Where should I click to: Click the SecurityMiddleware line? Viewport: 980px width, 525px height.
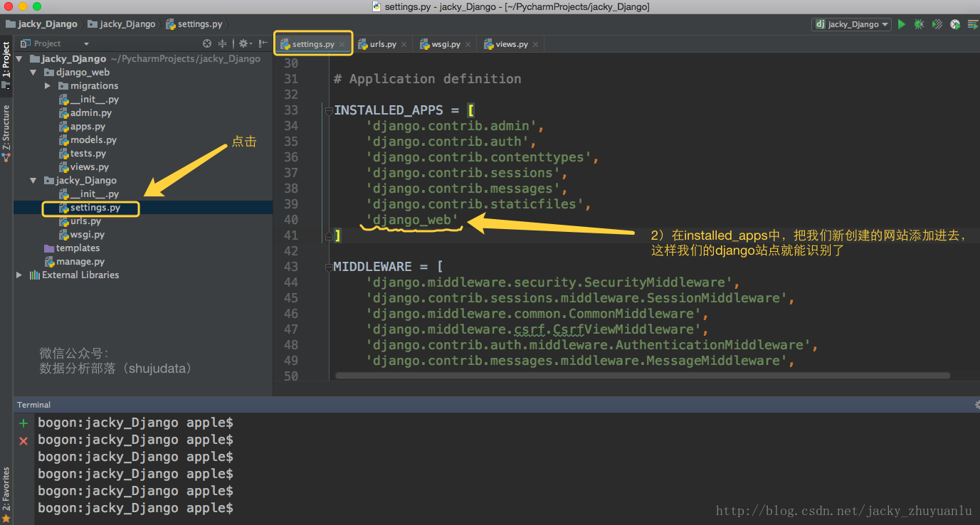click(553, 282)
